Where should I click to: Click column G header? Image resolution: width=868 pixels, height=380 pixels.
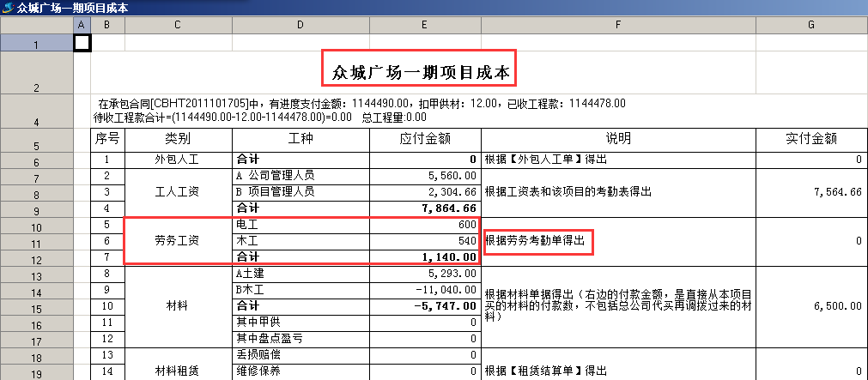(811, 26)
